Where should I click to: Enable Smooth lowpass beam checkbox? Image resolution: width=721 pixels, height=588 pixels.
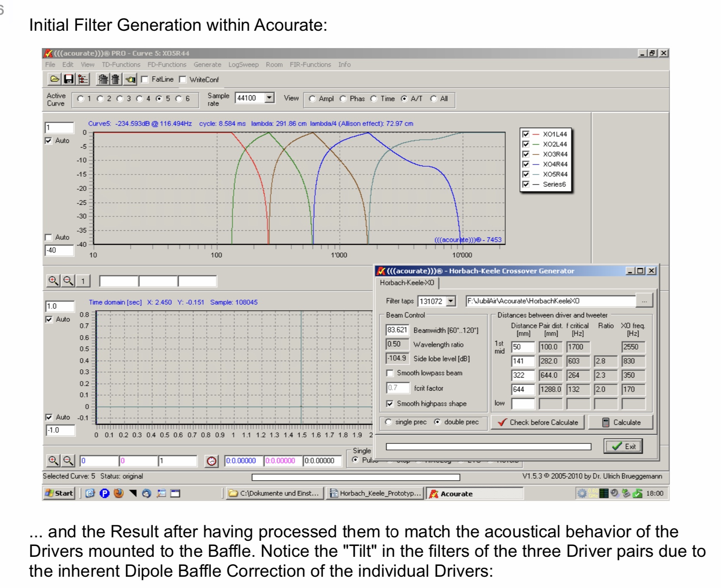390,373
